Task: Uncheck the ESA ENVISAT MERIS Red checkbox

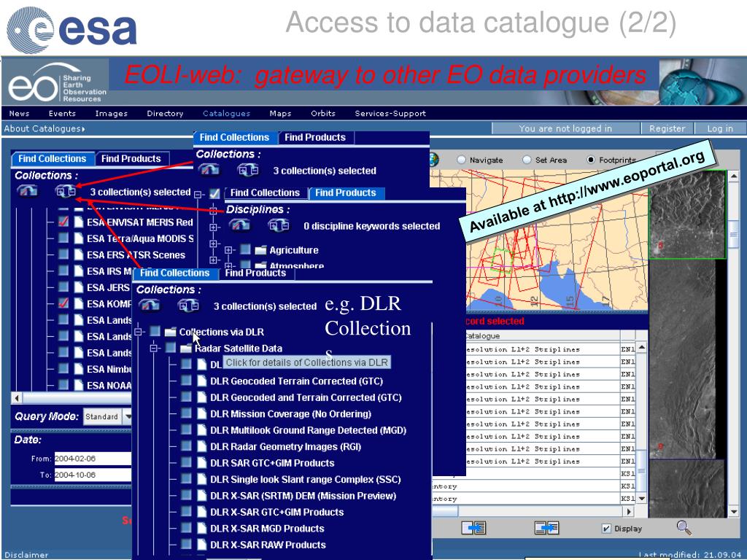Action: point(63,222)
